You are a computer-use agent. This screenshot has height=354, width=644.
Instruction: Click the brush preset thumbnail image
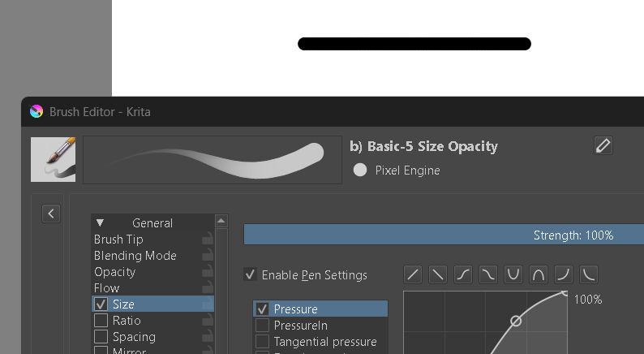(x=54, y=159)
